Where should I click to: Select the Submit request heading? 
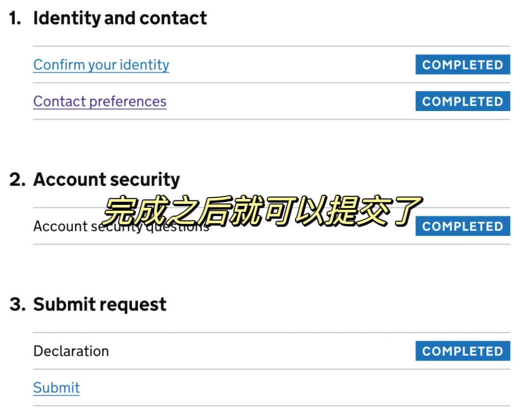click(100, 304)
